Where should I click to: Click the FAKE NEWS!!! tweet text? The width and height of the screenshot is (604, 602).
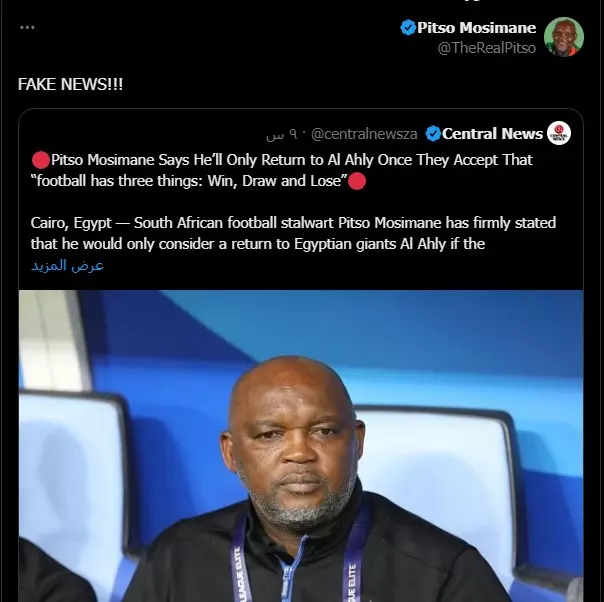pyautogui.click(x=70, y=84)
